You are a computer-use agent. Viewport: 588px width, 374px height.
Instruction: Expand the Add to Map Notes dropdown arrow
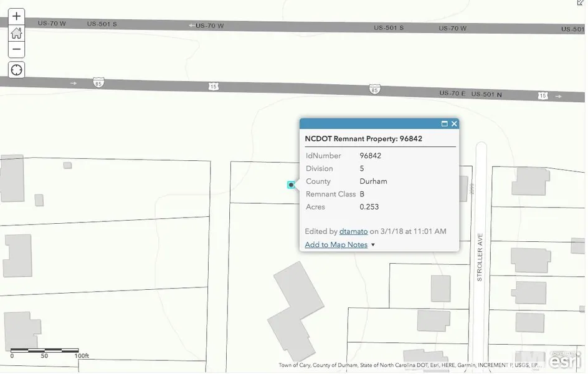(x=373, y=245)
